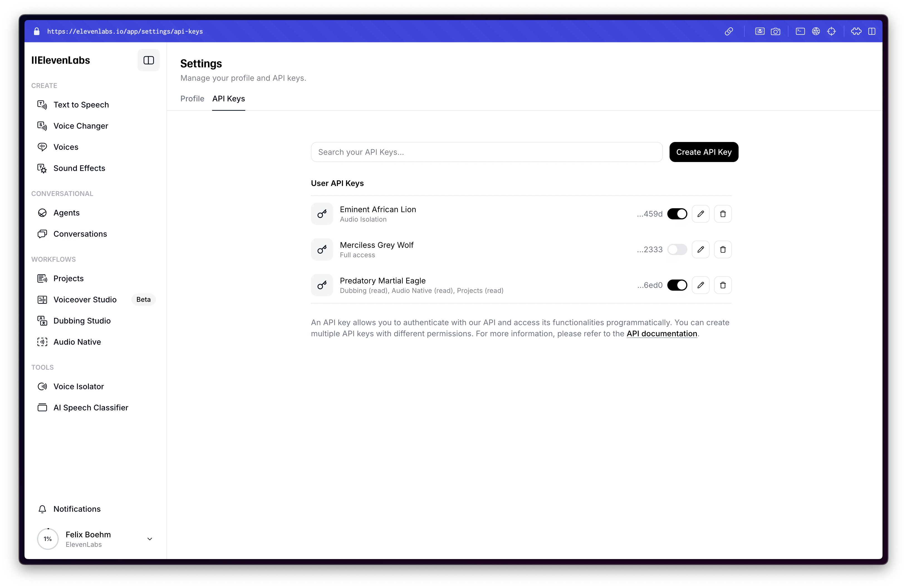The height and width of the screenshot is (588, 907).
Task: Click the Notifications bell icon
Action: [42, 509]
